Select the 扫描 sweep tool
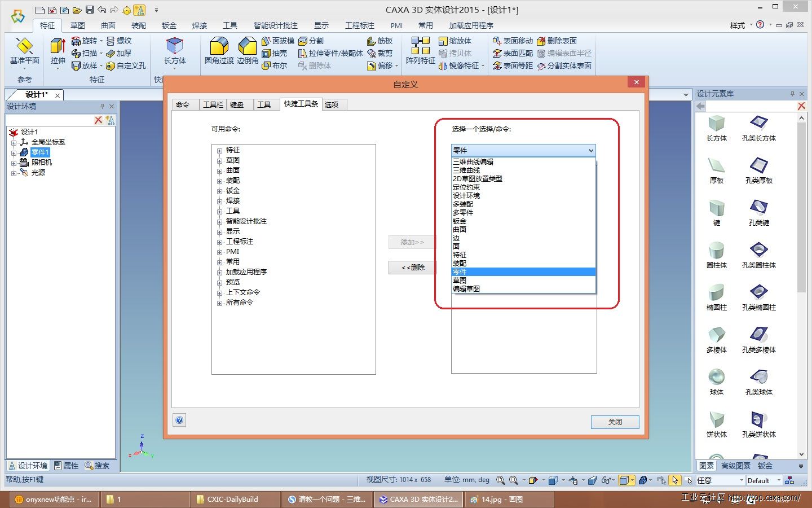The height and width of the screenshot is (508, 812). click(x=85, y=53)
